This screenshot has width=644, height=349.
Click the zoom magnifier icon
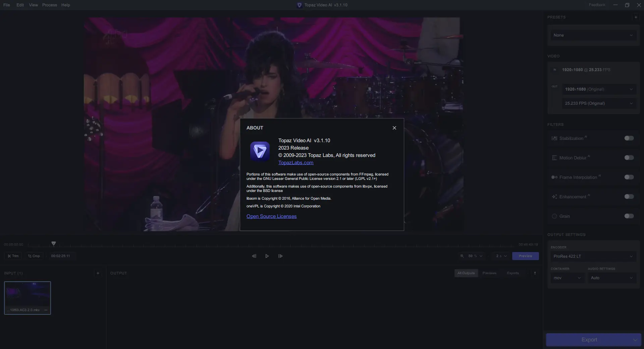tap(462, 256)
